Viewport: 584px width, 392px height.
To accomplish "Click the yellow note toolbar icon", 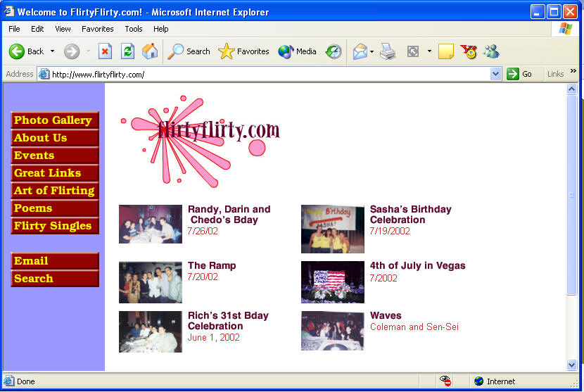I will click(x=446, y=51).
